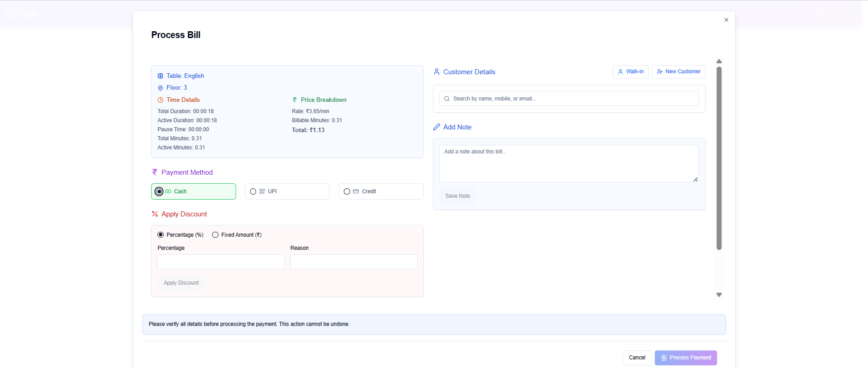
Task: Focus the Percentage discount input field
Action: 221,262
